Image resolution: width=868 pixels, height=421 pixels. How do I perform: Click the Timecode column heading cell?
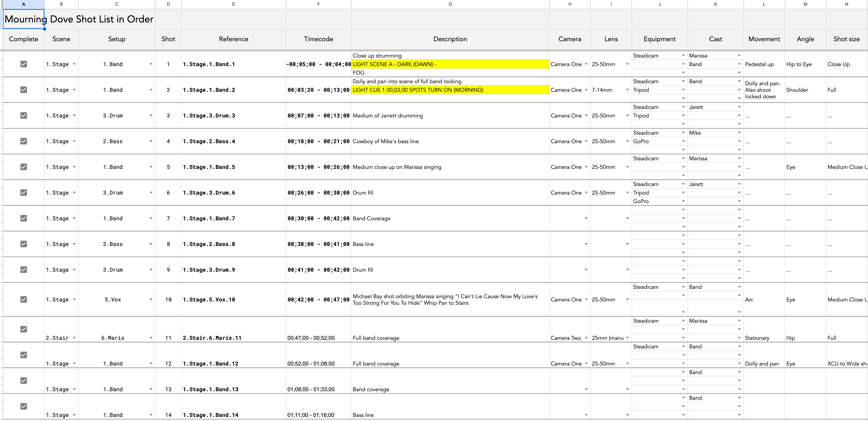318,39
